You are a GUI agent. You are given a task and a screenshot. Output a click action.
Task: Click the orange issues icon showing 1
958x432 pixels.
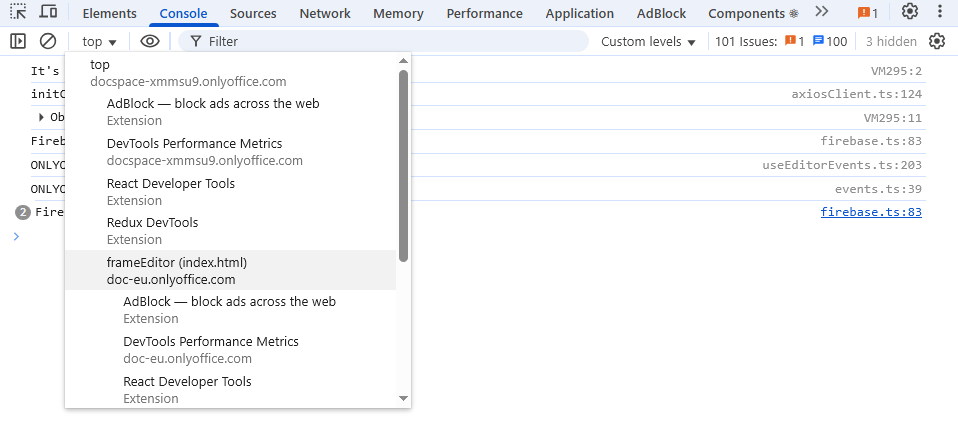pos(794,42)
